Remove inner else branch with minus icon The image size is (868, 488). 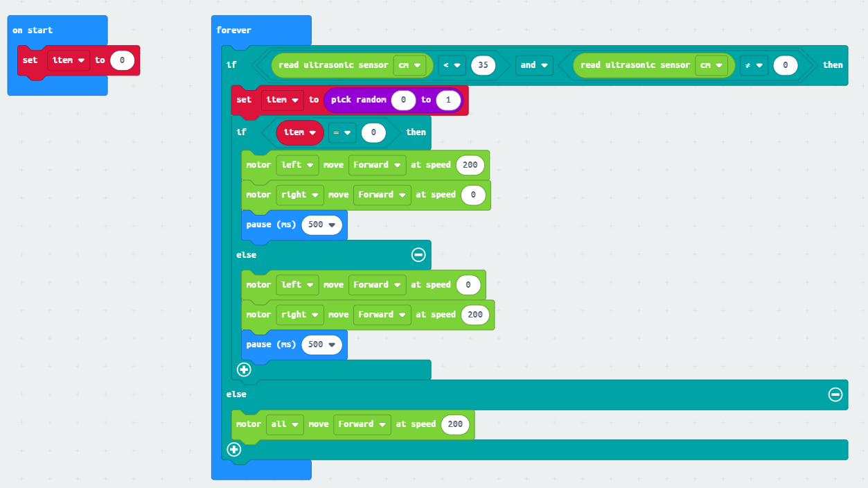click(418, 255)
